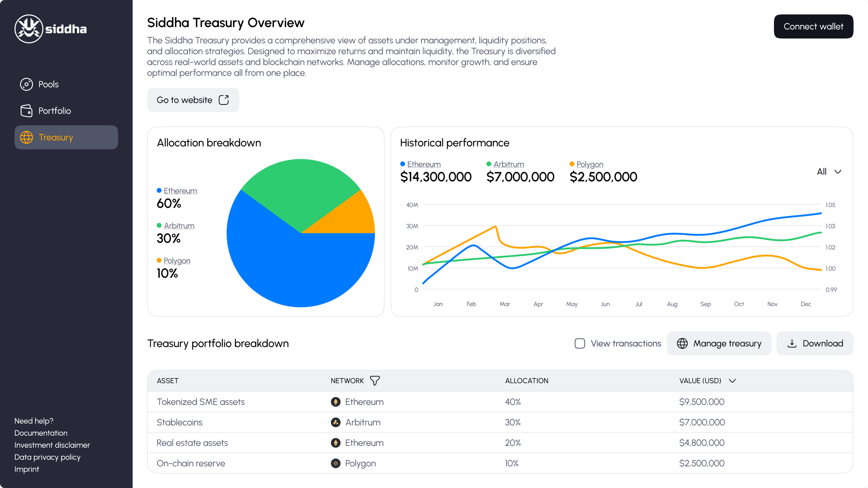Sort by Value (USD) column chevron
The height and width of the screenshot is (488, 868).
tap(733, 381)
